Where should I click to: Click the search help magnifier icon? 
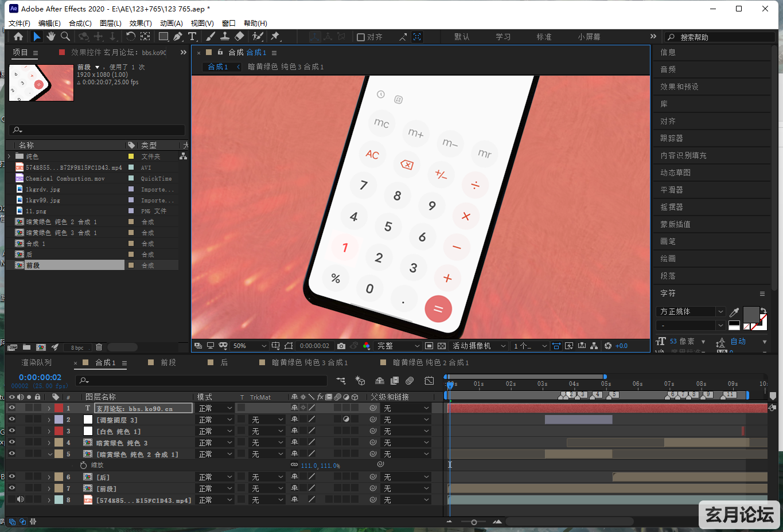671,37
